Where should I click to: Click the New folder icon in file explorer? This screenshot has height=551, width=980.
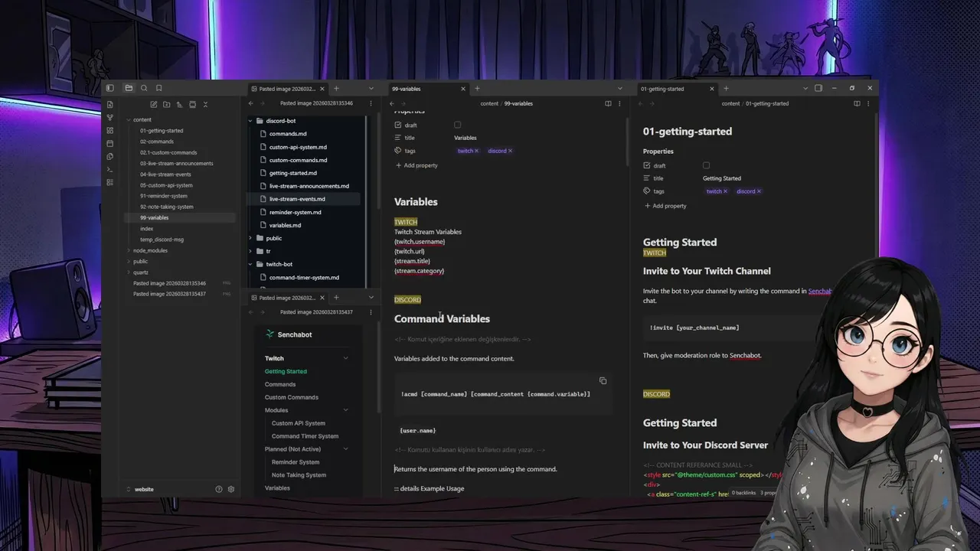(x=166, y=104)
